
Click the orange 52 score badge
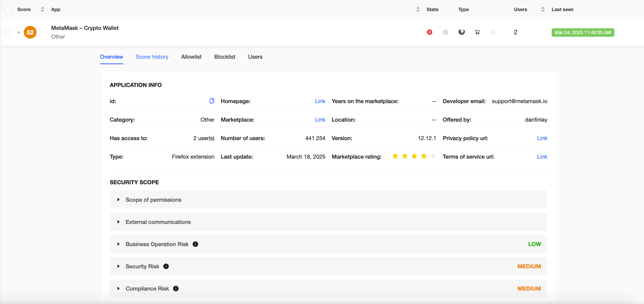click(30, 32)
